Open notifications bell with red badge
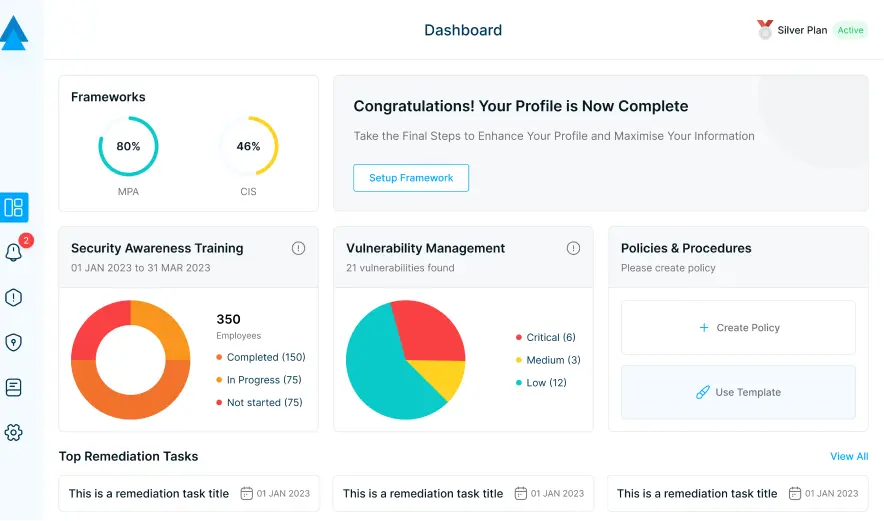This screenshot has width=884, height=521. [x=14, y=252]
